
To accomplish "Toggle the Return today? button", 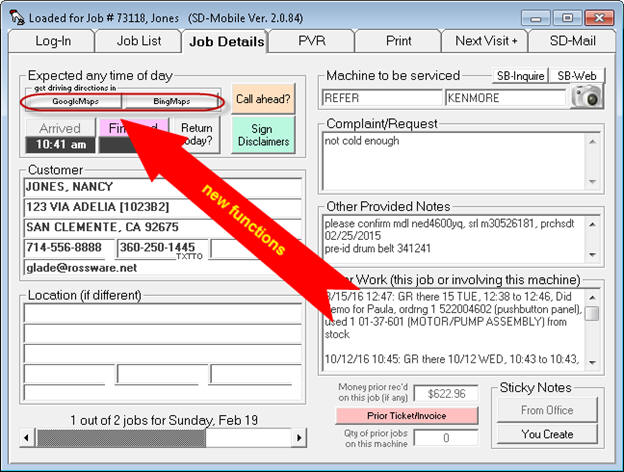I will point(196,135).
